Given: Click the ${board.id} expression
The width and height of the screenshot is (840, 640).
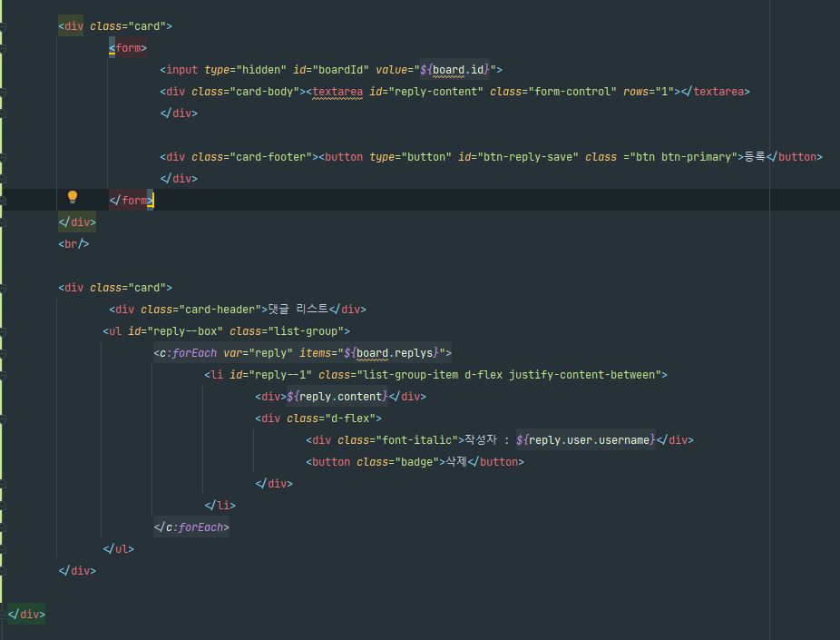Looking at the screenshot, I should (454, 70).
